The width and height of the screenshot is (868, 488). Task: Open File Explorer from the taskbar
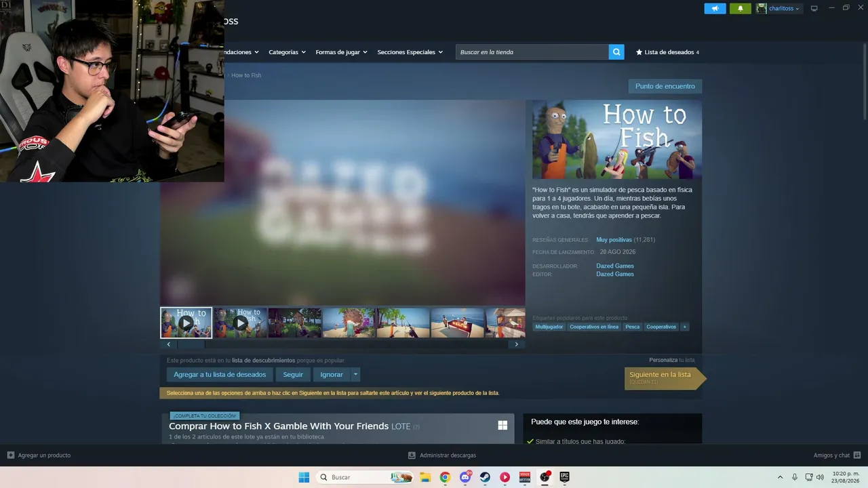click(425, 477)
